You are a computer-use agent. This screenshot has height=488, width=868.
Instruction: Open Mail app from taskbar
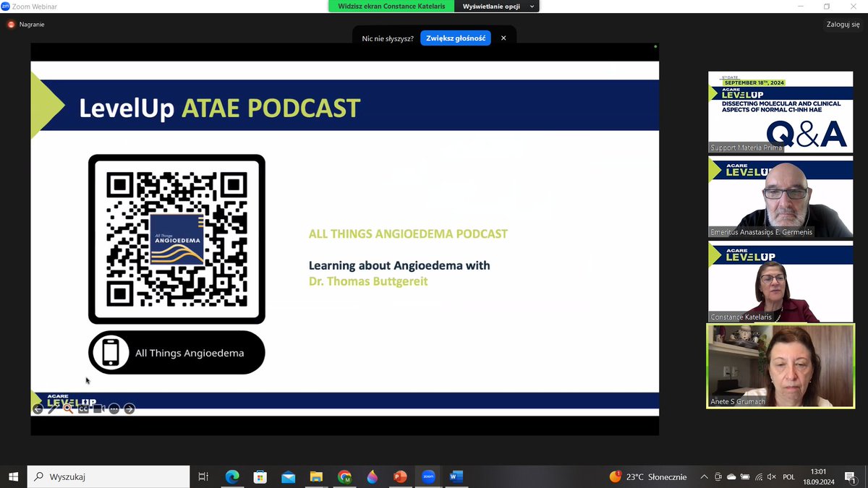point(288,476)
